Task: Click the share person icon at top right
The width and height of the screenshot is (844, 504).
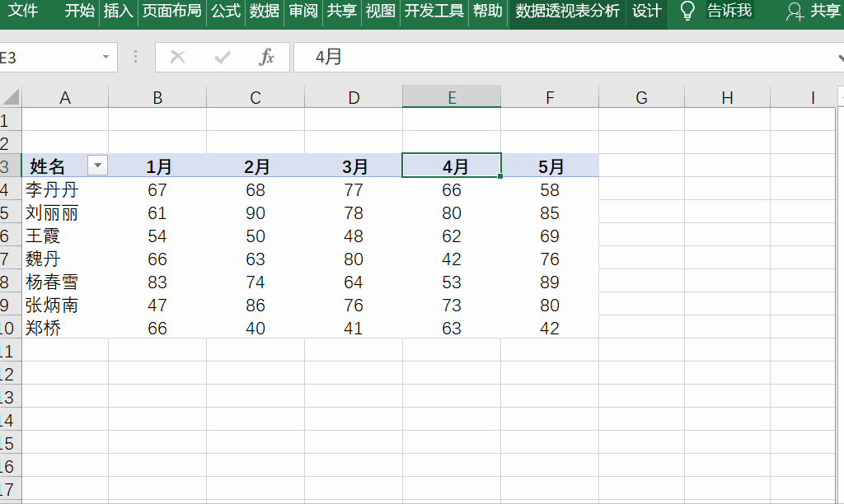Action: pos(795,12)
